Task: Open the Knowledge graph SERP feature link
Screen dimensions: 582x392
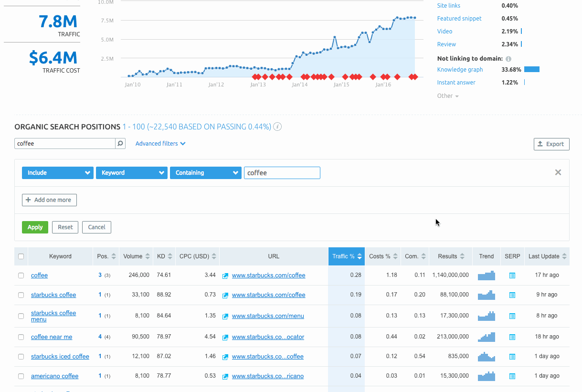Action: point(460,70)
